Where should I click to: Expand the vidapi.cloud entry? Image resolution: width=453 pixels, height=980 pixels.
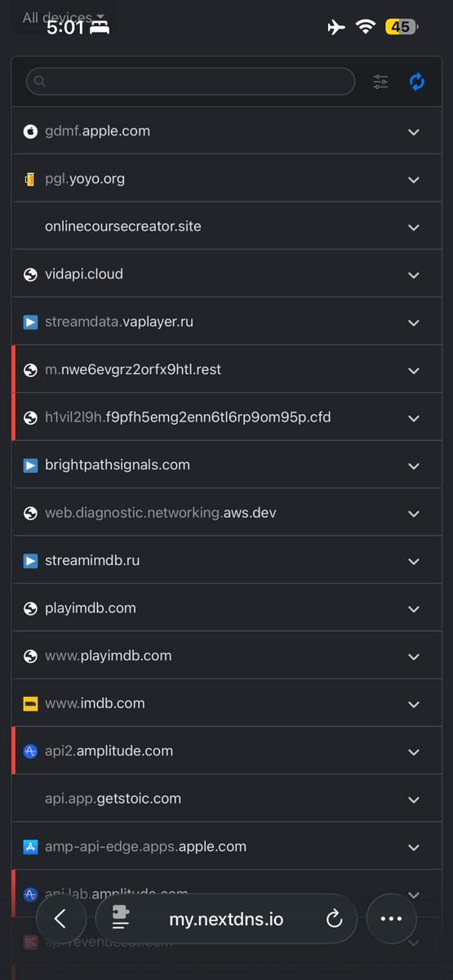(414, 275)
